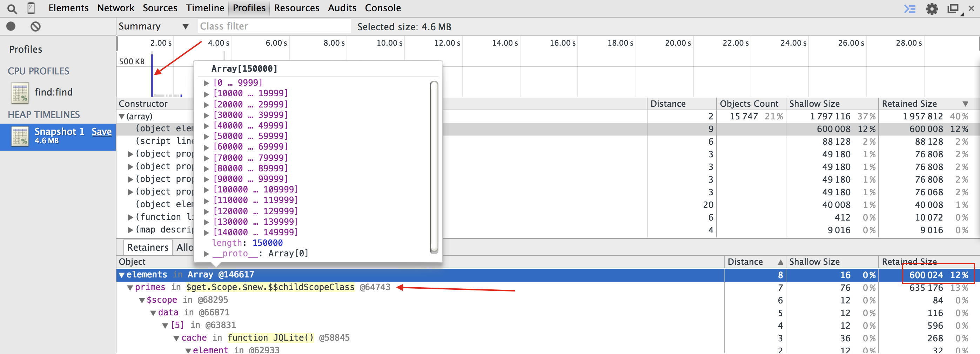980x354 pixels.
Task: Sort by Objects Count column
Action: [x=751, y=104]
